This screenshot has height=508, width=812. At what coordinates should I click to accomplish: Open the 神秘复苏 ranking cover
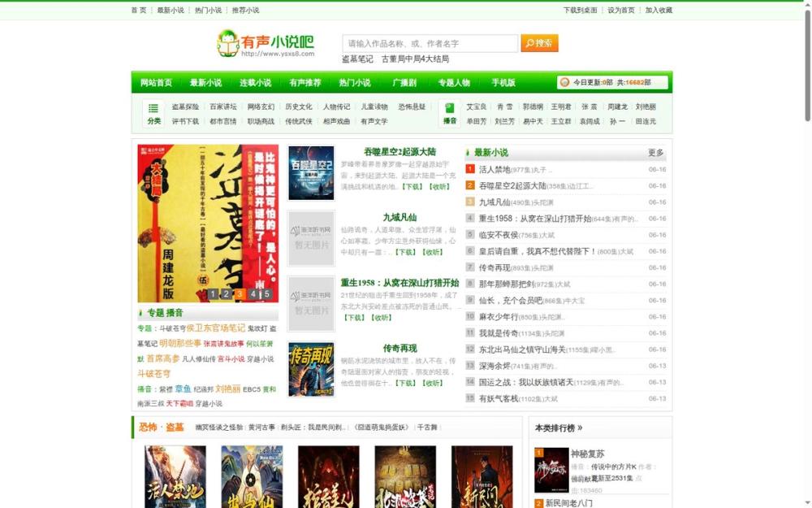tap(551, 470)
